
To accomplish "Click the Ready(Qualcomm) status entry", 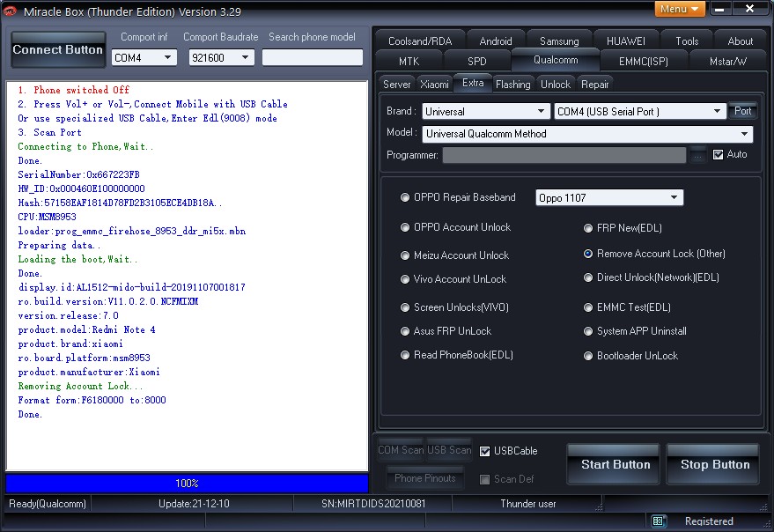I will (x=48, y=504).
